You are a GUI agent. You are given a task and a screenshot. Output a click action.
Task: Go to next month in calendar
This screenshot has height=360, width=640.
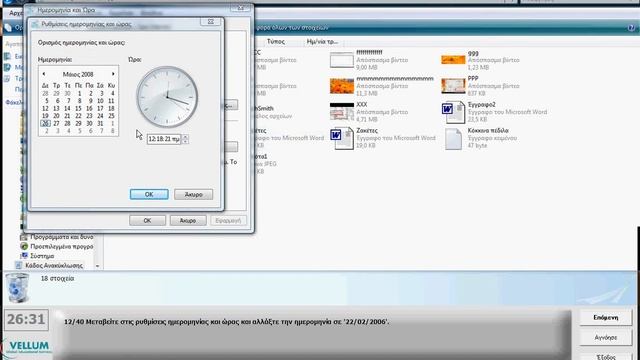113,74
